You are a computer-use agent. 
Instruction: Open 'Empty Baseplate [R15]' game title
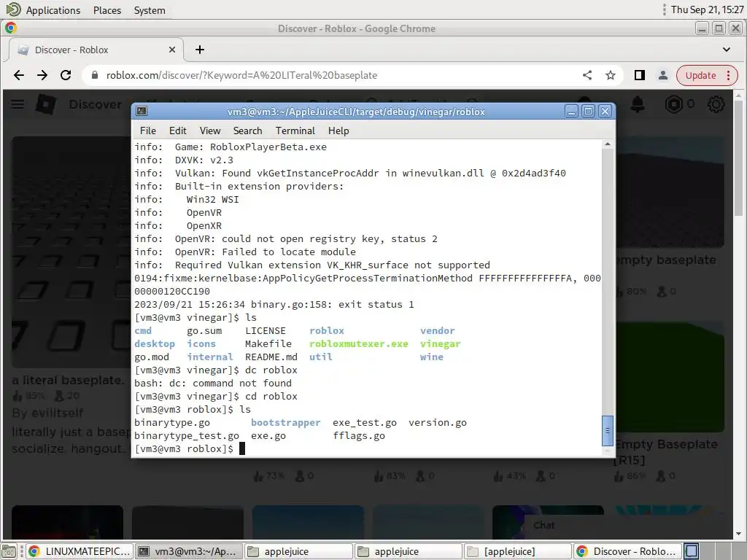point(666,452)
